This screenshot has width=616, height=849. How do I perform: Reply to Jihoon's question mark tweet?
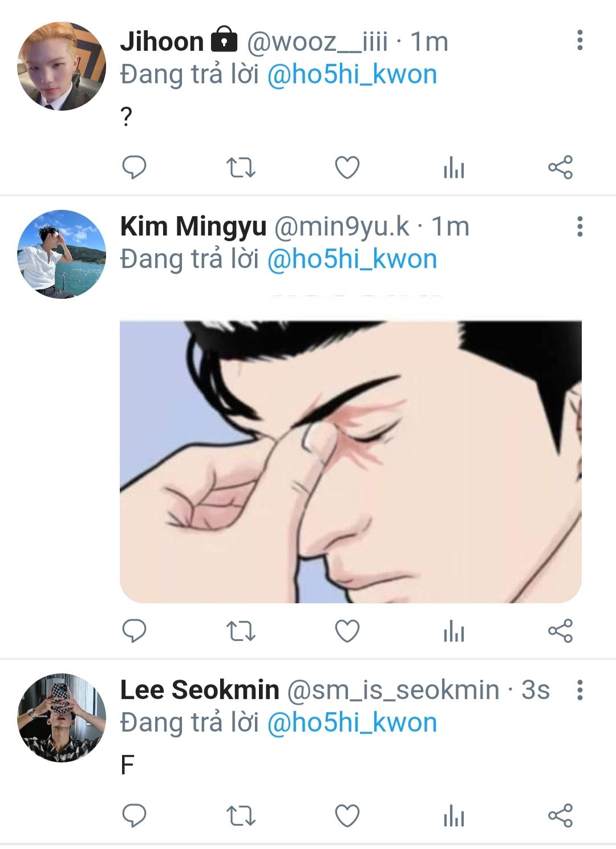(x=135, y=168)
